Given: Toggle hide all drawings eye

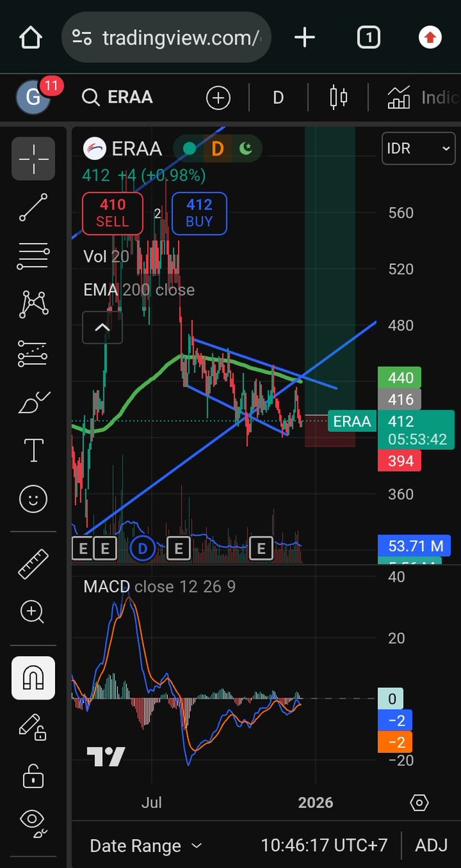Looking at the screenshot, I should point(33,823).
